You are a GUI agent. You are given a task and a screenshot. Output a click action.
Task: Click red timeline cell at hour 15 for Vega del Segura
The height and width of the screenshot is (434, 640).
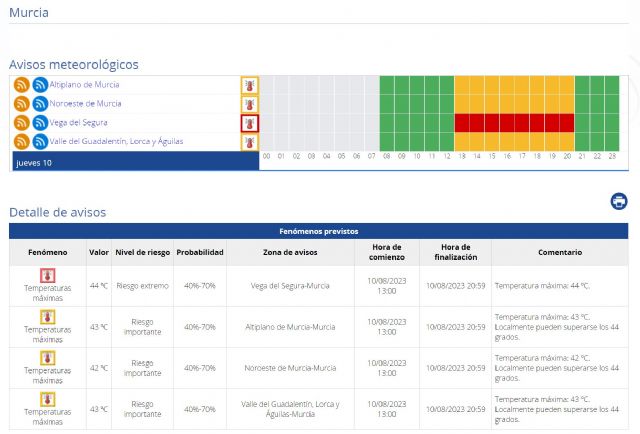(x=492, y=123)
